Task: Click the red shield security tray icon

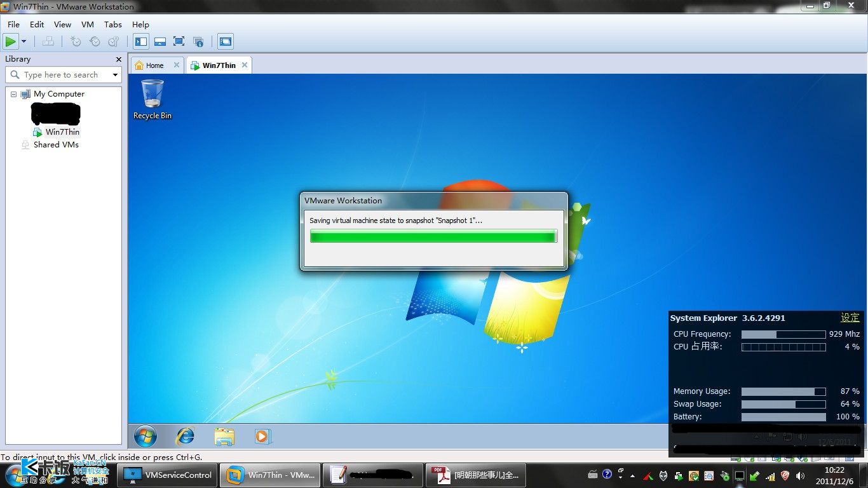Action: coord(785,476)
